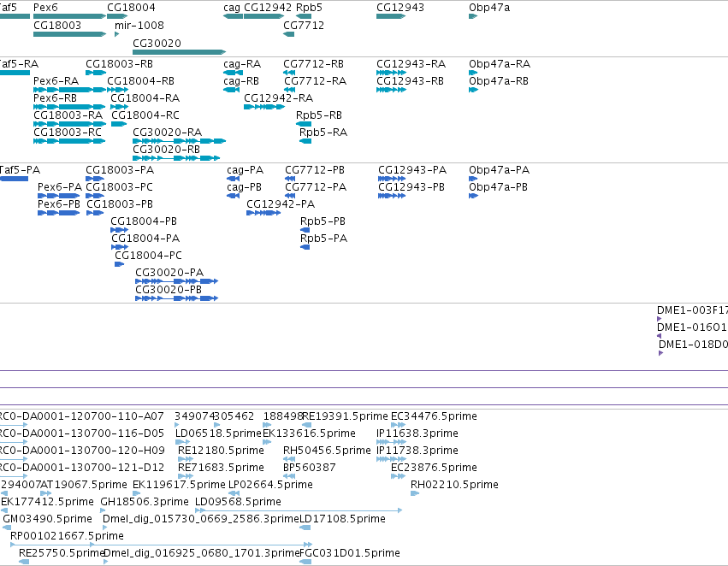
Task: Select the CG18004-PB protein label
Action: (144, 221)
